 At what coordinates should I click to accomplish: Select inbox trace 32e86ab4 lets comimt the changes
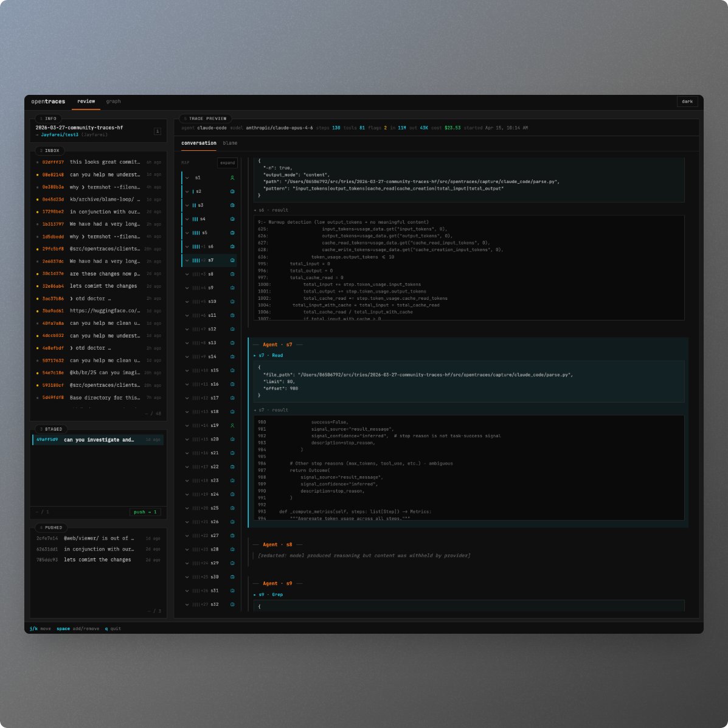[x=99, y=286]
